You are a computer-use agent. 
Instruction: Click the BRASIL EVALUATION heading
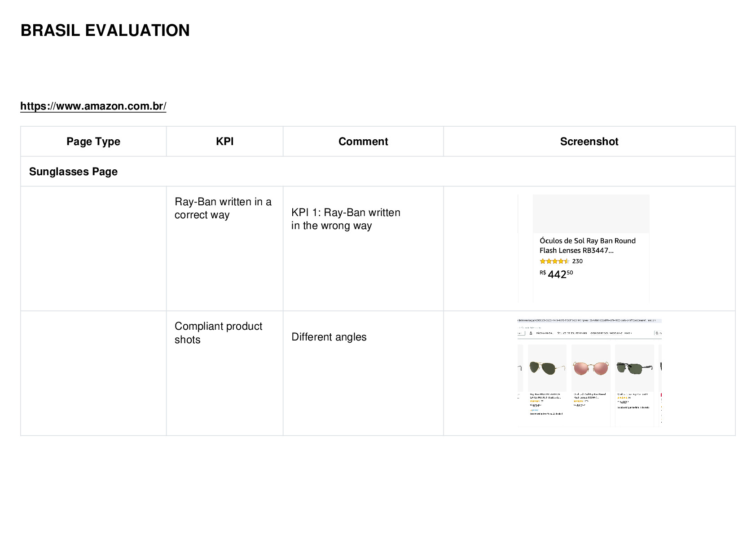(105, 31)
